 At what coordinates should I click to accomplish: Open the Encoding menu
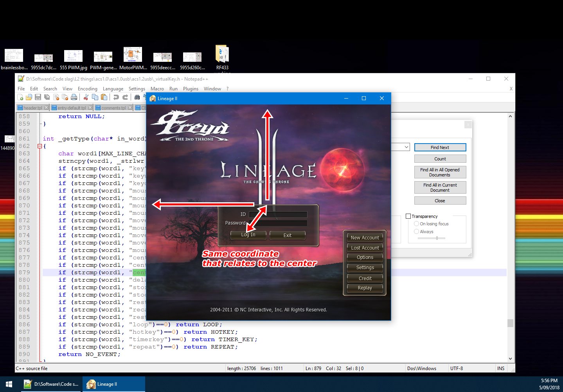tap(88, 89)
